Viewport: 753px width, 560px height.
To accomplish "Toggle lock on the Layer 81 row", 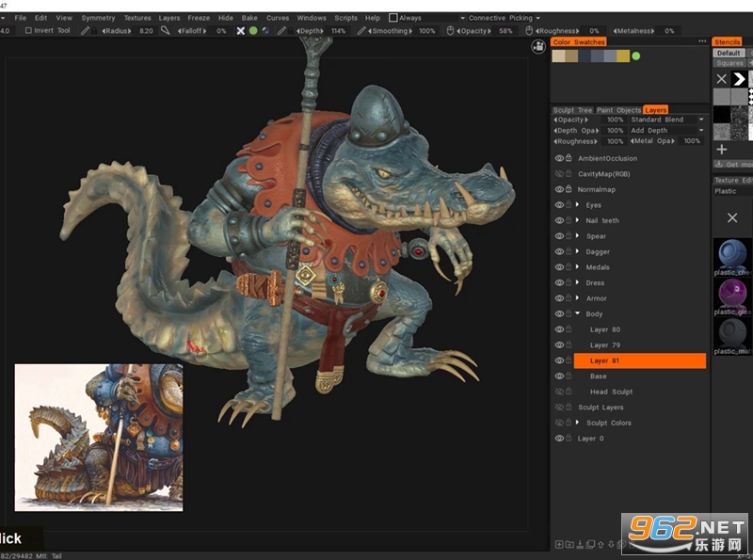I will point(569,360).
